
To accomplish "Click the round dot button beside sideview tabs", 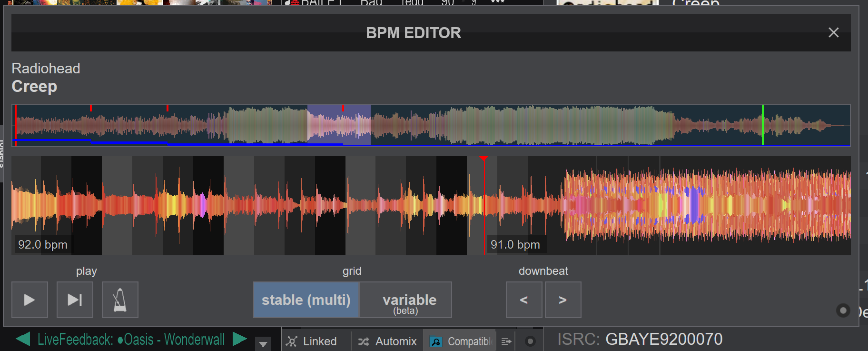I will click(x=530, y=341).
